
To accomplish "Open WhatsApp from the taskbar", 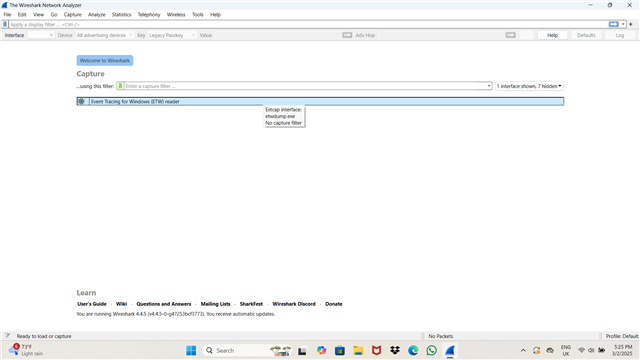I will 431,351.
